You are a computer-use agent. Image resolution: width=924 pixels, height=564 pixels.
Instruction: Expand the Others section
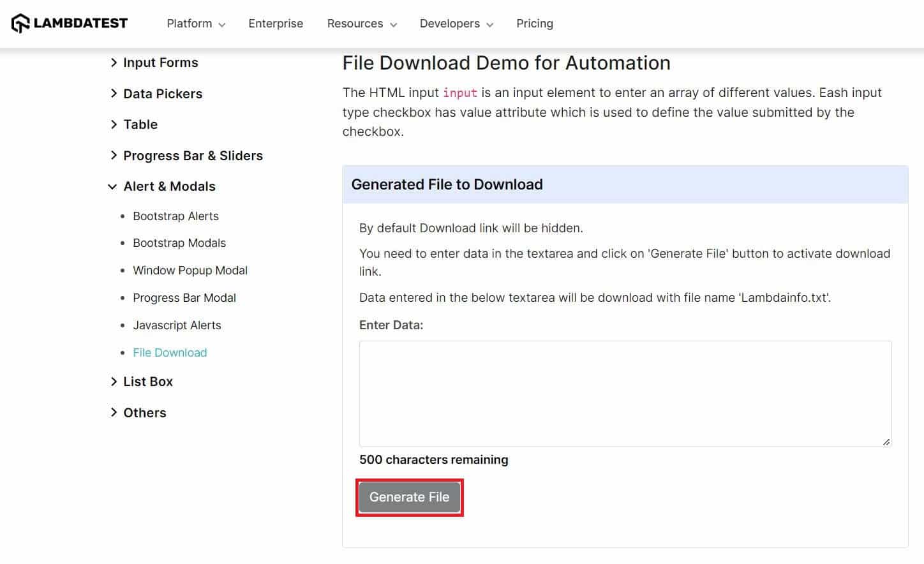[144, 413]
